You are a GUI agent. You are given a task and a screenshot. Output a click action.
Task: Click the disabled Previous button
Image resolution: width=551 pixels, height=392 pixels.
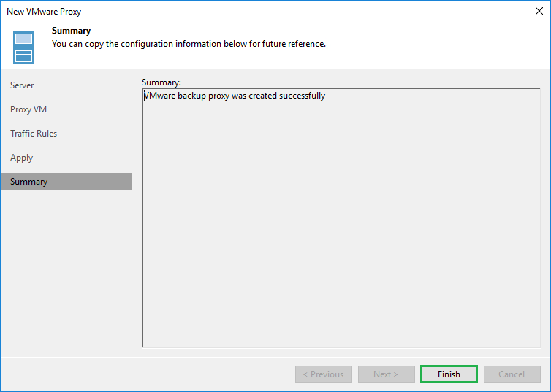click(x=323, y=374)
